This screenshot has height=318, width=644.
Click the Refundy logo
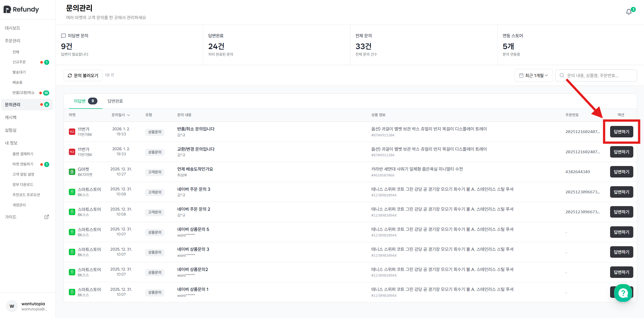click(x=21, y=9)
